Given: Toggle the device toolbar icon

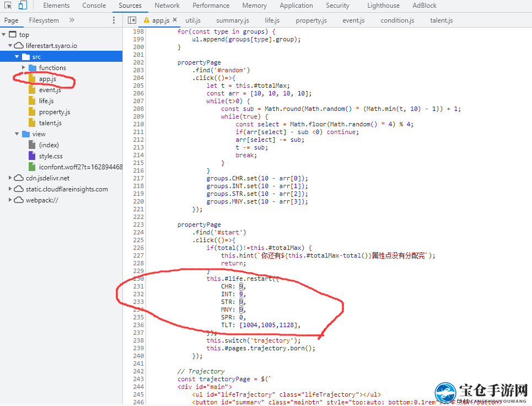Looking at the screenshot, I should (x=23, y=5).
